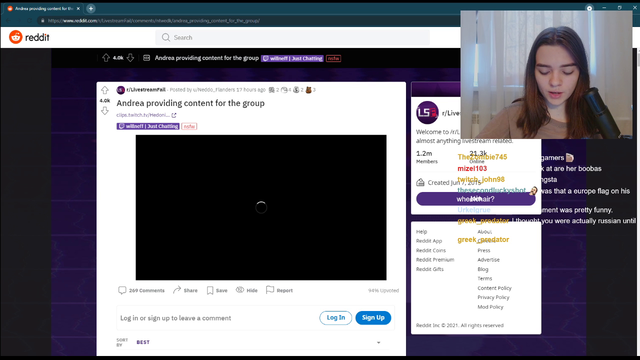The width and height of the screenshot is (640, 360).
Task: Click the card view icon in header bar
Action: (x=147, y=58)
